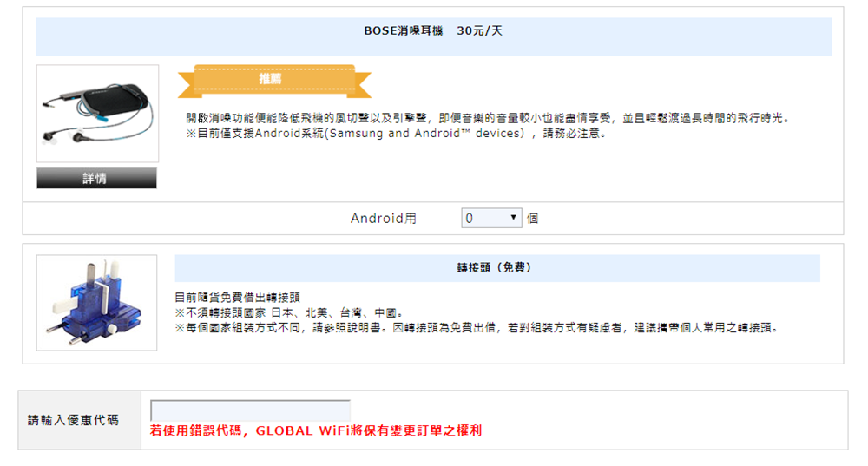The width and height of the screenshot is (868, 466).
Task: Focus the 優惠代碼 promo code input field
Action: (x=250, y=410)
